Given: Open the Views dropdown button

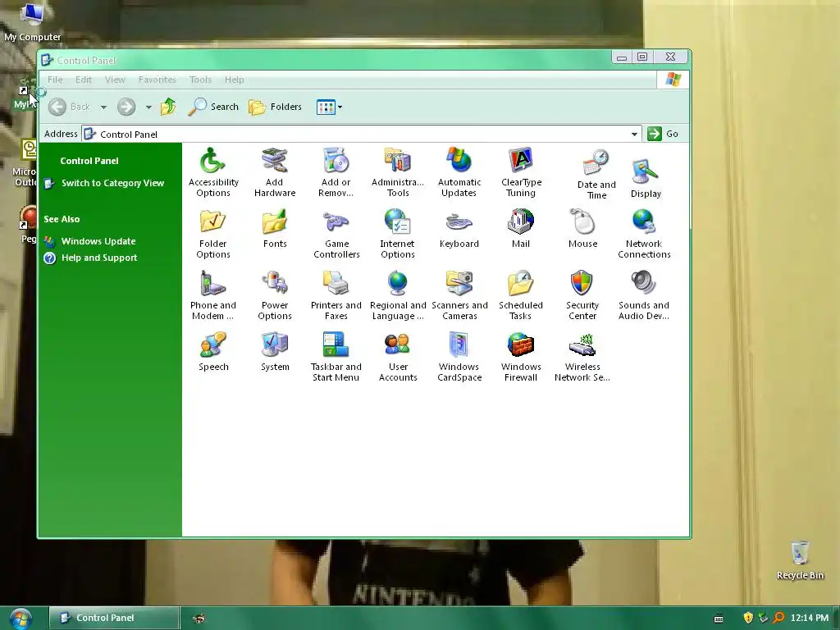Looking at the screenshot, I should coord(329,107).
